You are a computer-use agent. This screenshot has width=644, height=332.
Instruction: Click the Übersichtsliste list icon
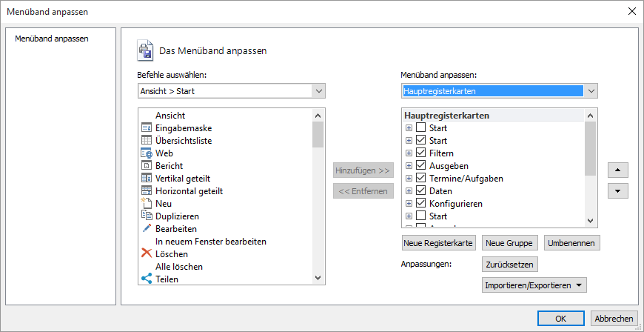pos(146,141)
